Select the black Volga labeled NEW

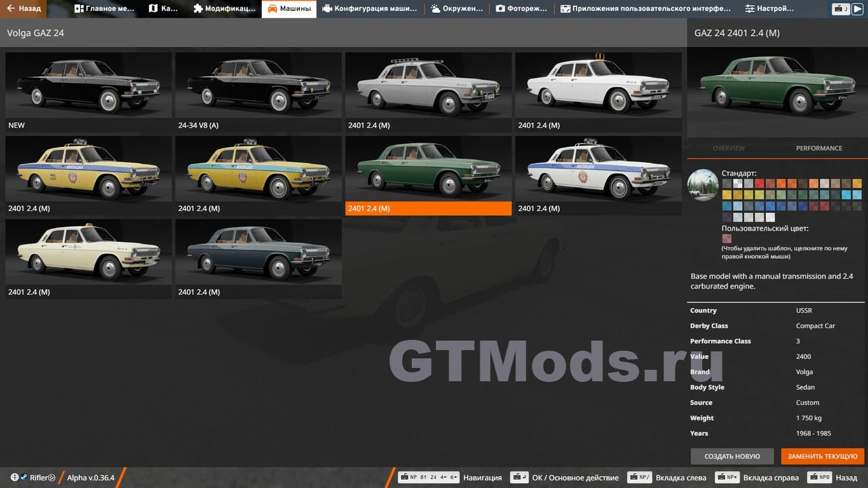tap(88, 92)
